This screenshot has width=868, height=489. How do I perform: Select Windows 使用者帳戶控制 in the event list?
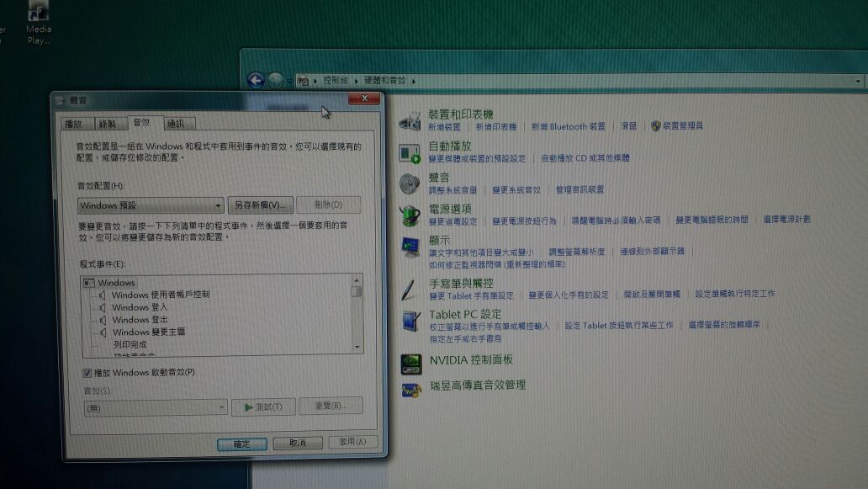point(161,295)
